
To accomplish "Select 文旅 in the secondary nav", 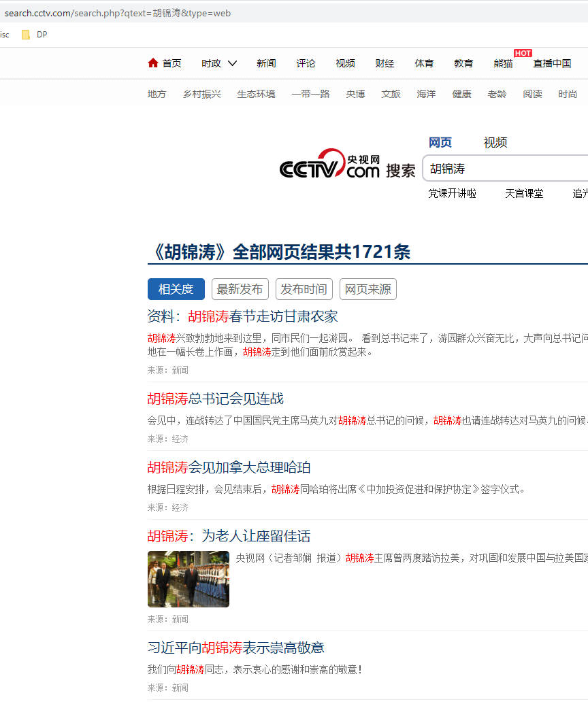I will pos(391,94).
